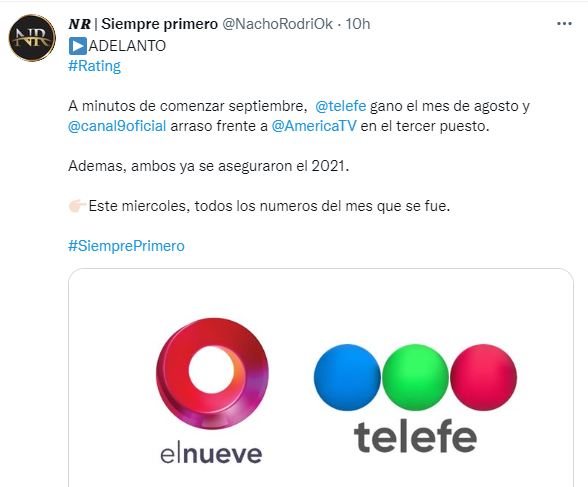588x487 pixels.
Task: Click the red ring elnueve symbol
Action: click(212, 373)
